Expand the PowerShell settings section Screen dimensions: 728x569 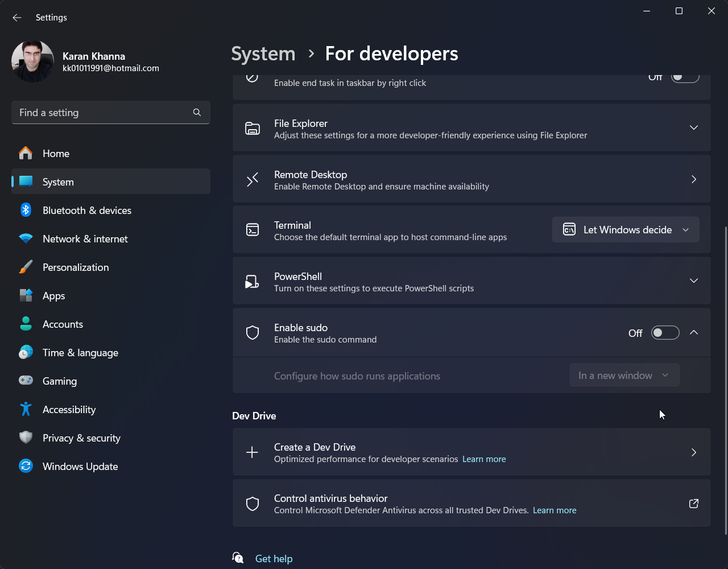pos(694,281)
